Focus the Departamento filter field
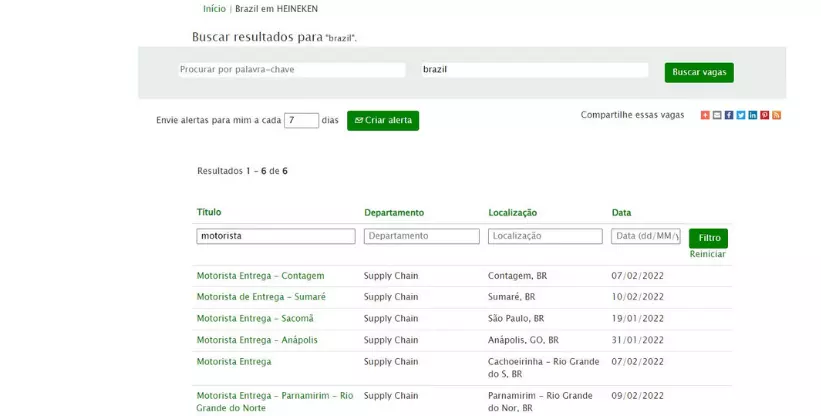 pos(421,236)
